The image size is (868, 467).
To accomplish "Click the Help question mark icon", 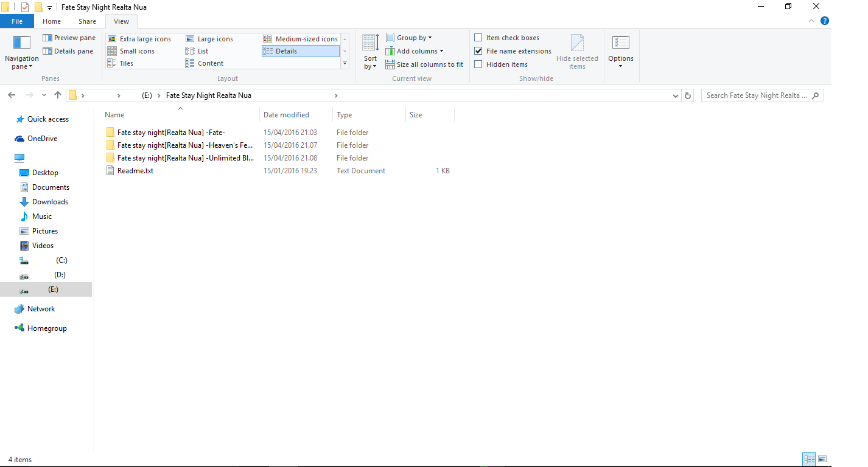I will coord(825,21).
